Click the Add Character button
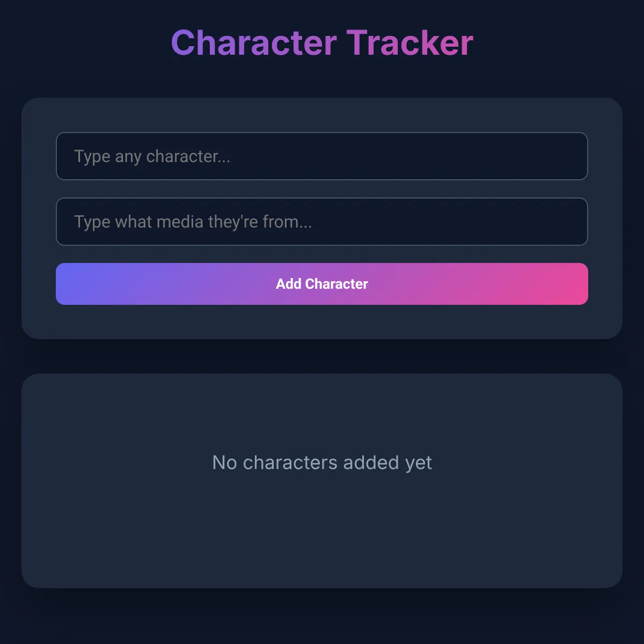 pyautogui.click(x=322, y=284)
